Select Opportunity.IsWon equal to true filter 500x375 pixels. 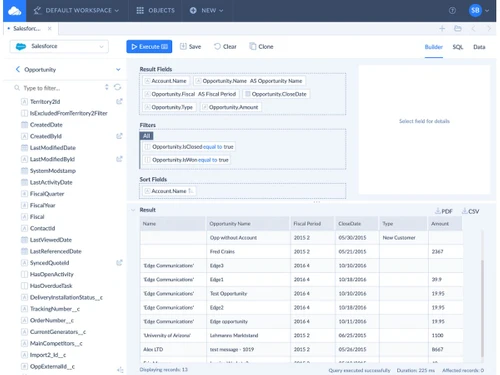click(187, 160)
